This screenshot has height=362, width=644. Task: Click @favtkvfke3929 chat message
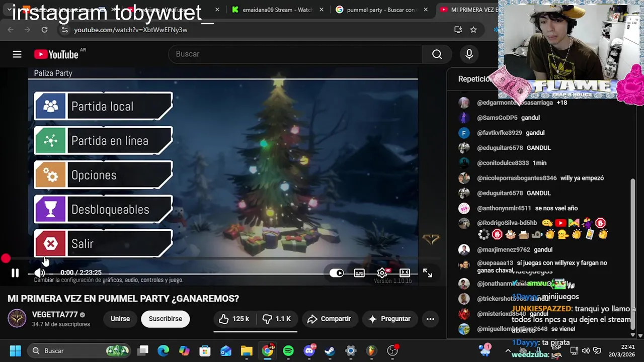point(535,133)
